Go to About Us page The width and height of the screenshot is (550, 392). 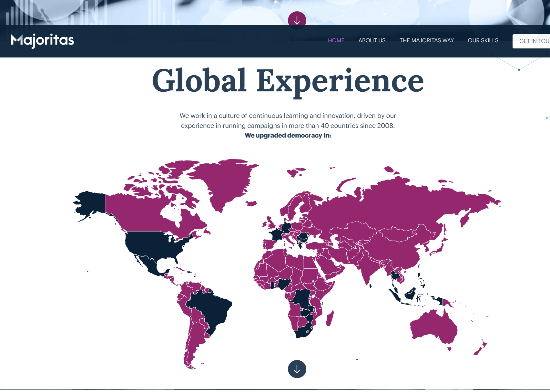point(372,40)
